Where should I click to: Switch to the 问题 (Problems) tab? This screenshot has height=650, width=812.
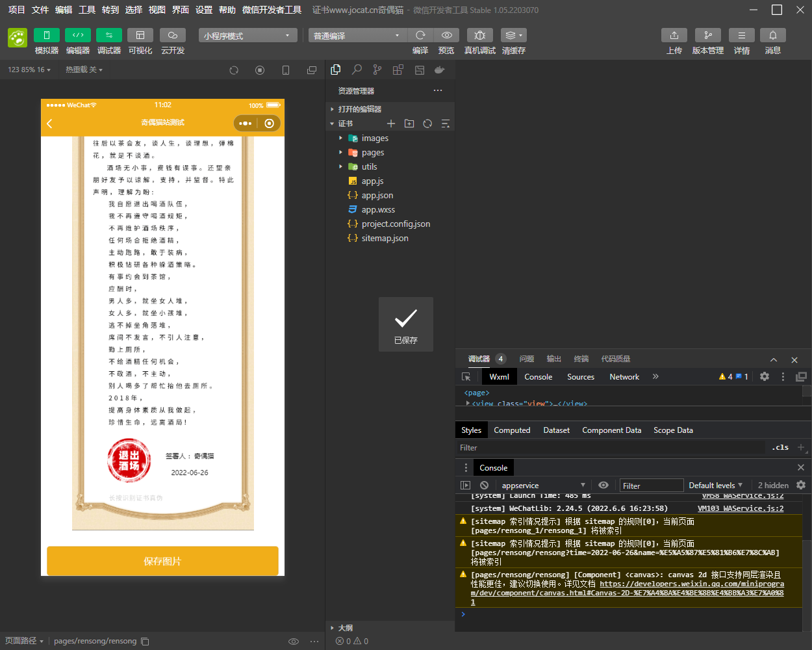(527, 359)
